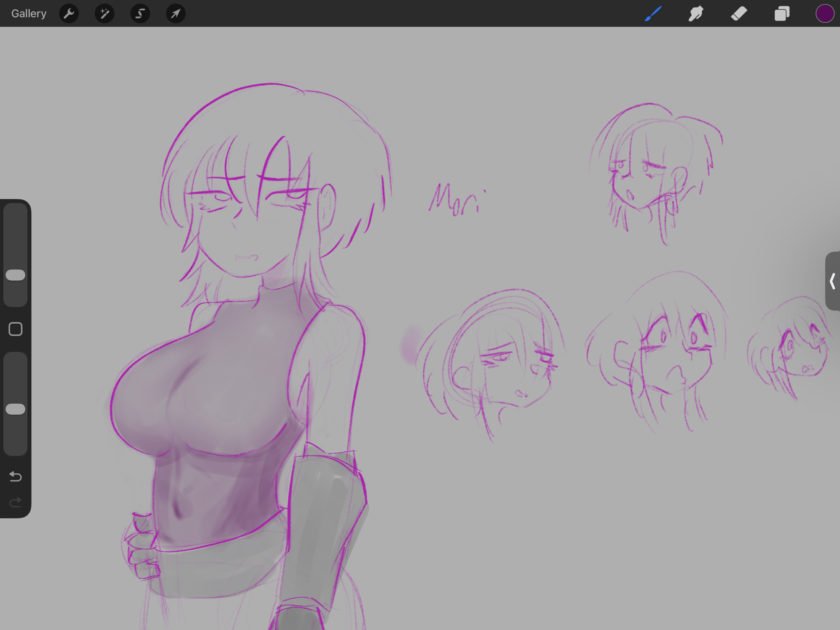This screenshot has width=840, height=630.
Task: Redo the last undone action
Action: click(x=16, y=502)
